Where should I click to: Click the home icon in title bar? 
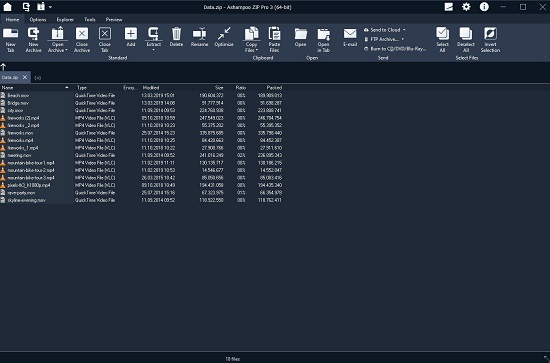pyautogui.click(x=7, y=7)
